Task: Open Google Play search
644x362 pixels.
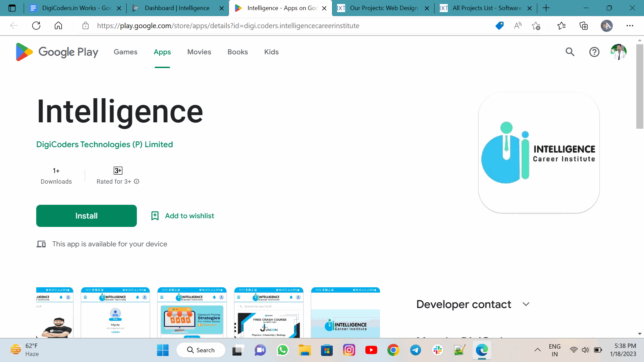Action: (x=570, y=52)
